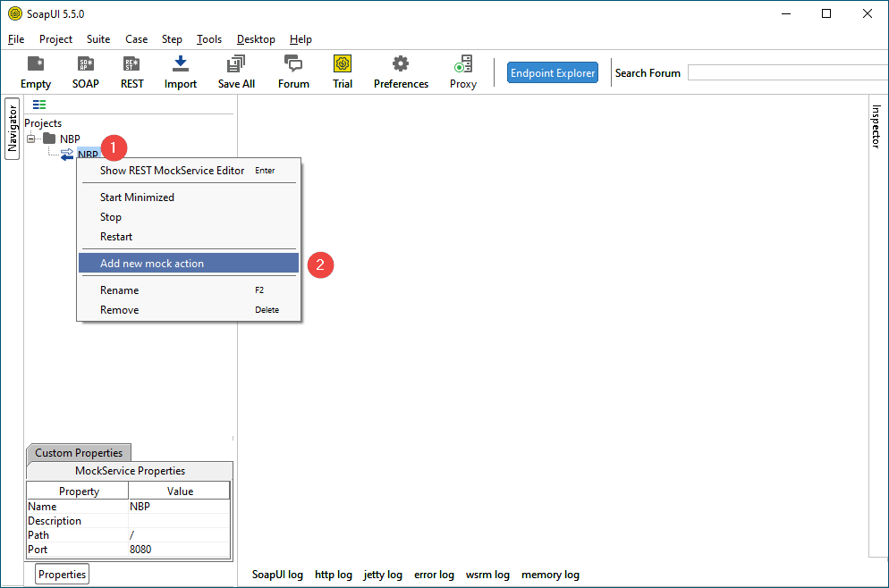
Task: Choose Show REST MockService Editor
Action: point(188,171)
